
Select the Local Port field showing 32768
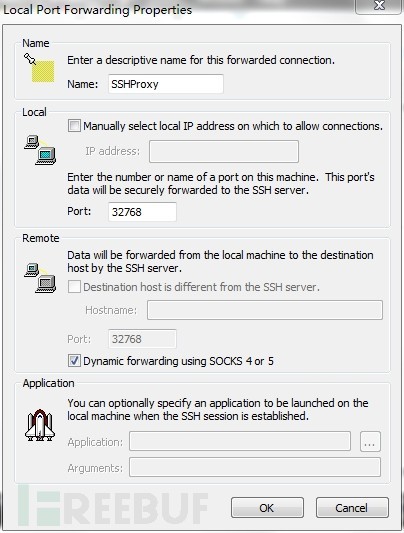click(142, 212)
